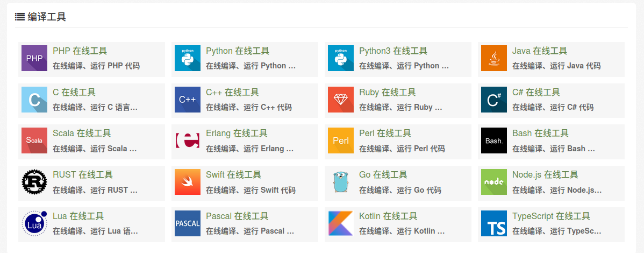Open the RUST 在线工具 link
This screenshot has height=253, width=644.
coord(83,174)
